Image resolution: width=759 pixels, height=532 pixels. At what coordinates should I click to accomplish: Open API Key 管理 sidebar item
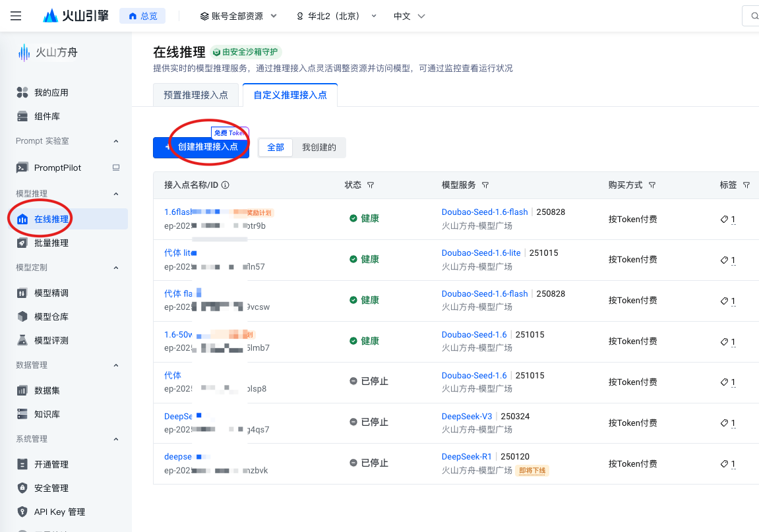coord(59,512)
